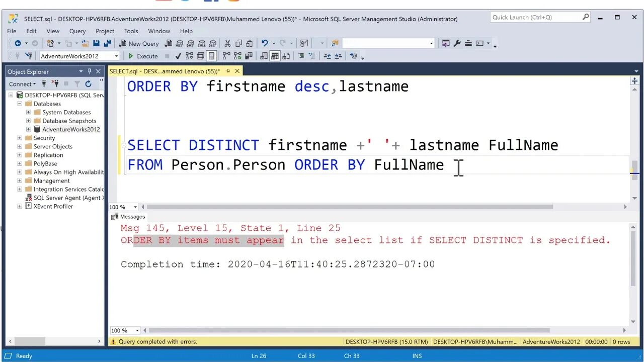The height and width of the screenshot is (362, 644).
Task: Open the Messages pane zoom 100 % dropdown
Action: point(136,330)
